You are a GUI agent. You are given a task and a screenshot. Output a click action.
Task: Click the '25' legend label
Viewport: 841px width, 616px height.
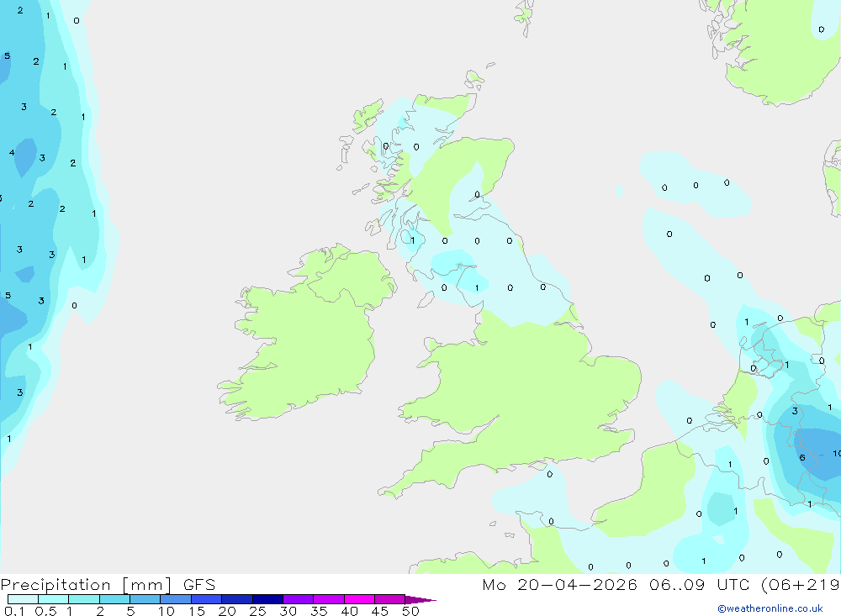point(257,611)
